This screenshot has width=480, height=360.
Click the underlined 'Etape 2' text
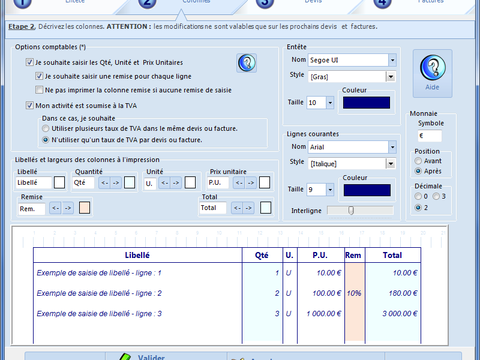click(21, 27)
